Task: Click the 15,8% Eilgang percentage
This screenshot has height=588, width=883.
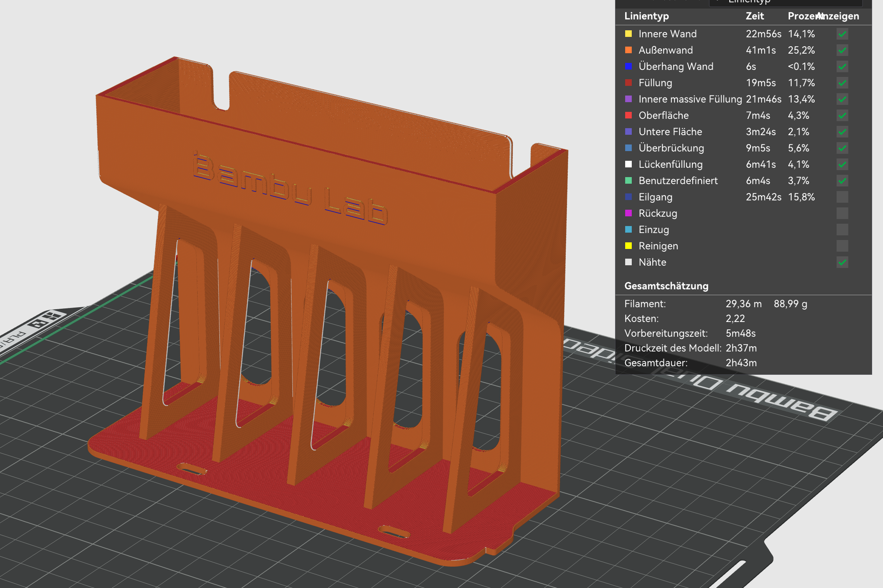Action: (x=801, y=197)
